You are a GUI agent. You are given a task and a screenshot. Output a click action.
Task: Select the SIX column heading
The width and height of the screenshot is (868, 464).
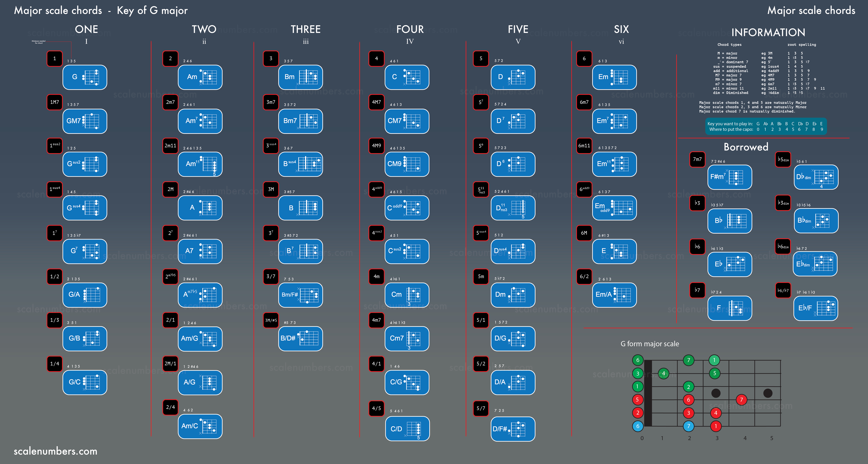[621, 29]
